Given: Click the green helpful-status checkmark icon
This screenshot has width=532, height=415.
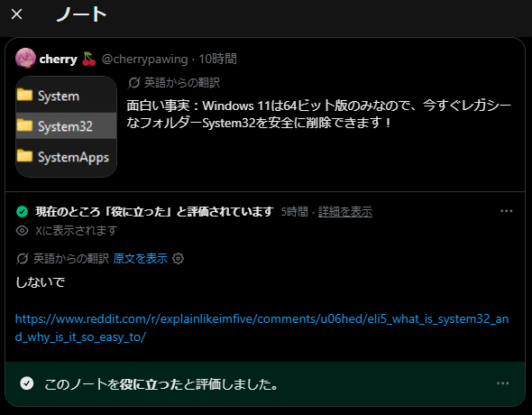Looking at the screenshot, I should pyautogui.click(x=22, y=211).
